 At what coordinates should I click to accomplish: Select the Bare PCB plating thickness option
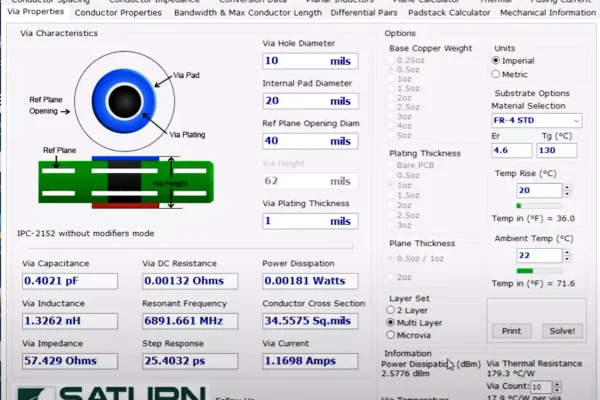click(411, 165)
